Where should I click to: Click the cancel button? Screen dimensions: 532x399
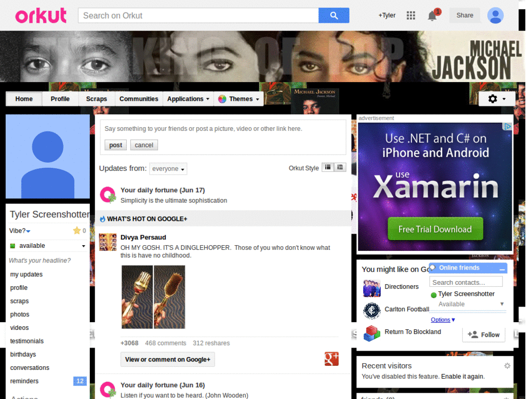(144, 145)
